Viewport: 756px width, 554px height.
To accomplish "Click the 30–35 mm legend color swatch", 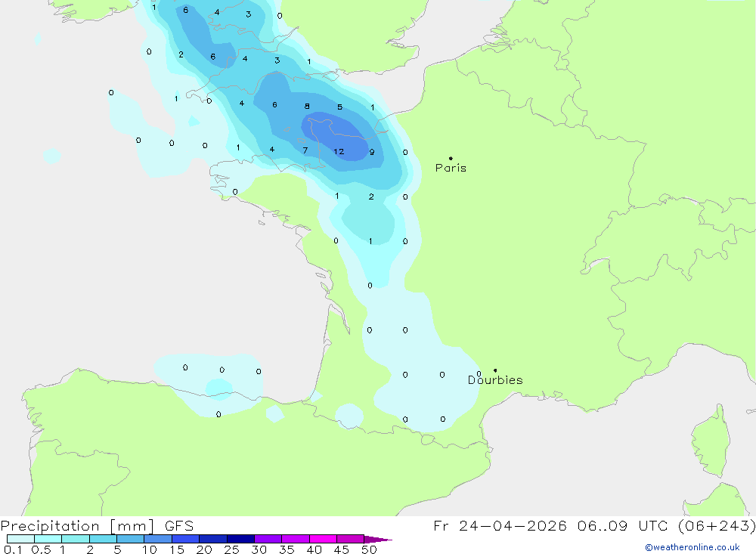I will 268,539.
